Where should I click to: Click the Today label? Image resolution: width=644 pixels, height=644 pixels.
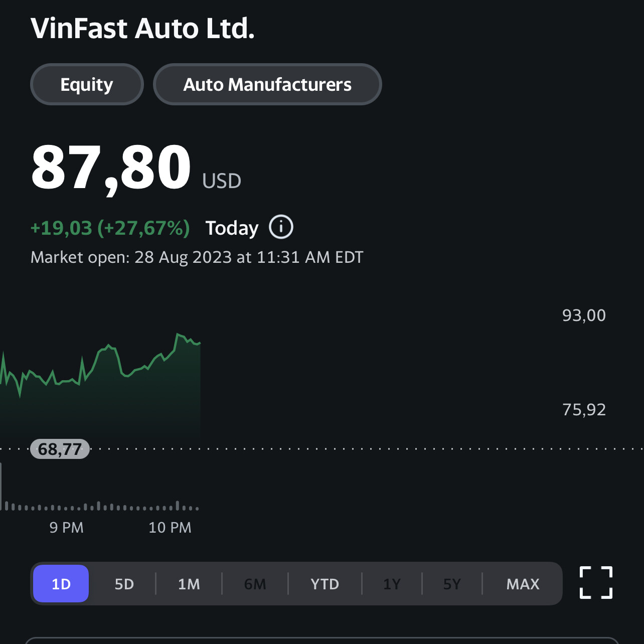coord(232,228)
